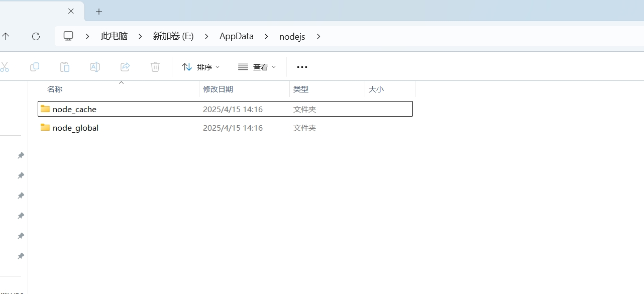Open the 排序 sort dropdown
The width and height of the screenshot is (644, 294).
click(x=201, y=67)
